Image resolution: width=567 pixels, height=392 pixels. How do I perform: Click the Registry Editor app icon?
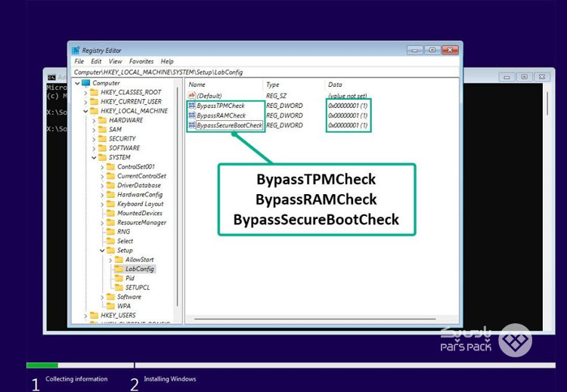[76, 50]
